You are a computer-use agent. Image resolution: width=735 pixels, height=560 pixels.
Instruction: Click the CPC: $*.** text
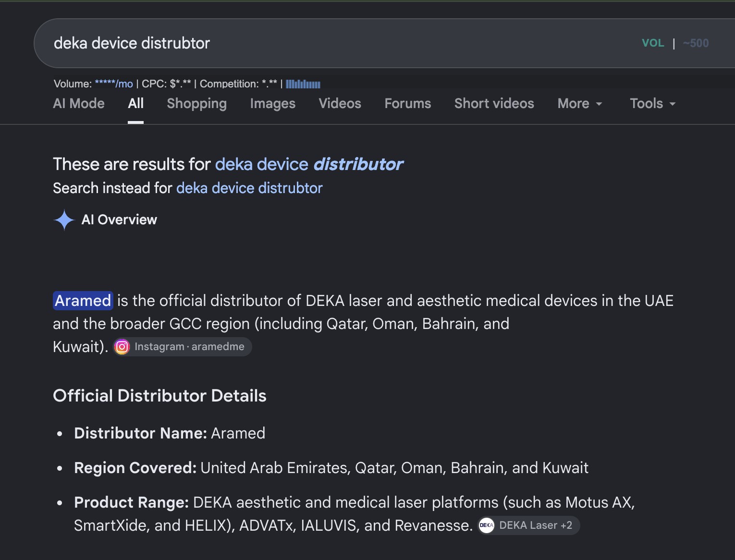[x=166, y=84]
